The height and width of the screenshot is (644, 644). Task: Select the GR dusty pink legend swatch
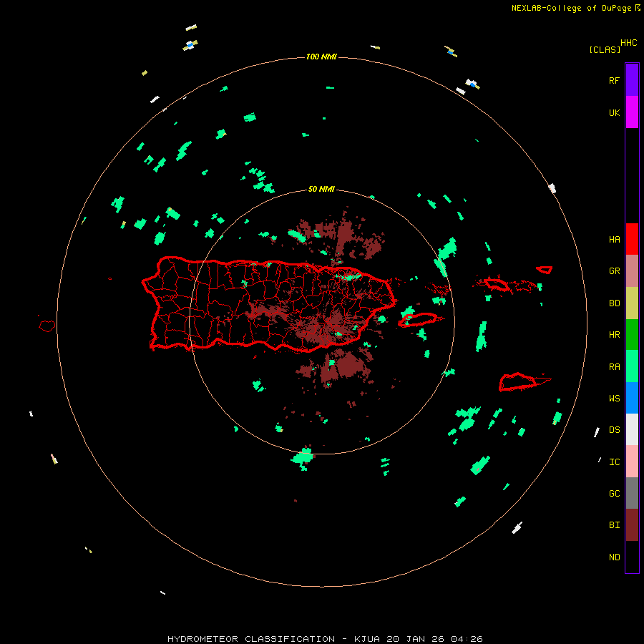pyautogui.click(x=632, y=271)
